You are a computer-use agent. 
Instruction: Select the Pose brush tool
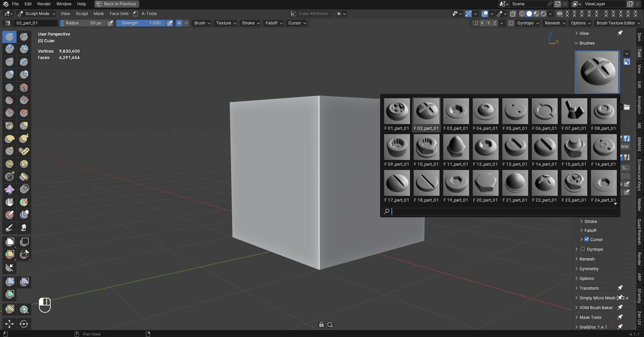click(24, 151)
